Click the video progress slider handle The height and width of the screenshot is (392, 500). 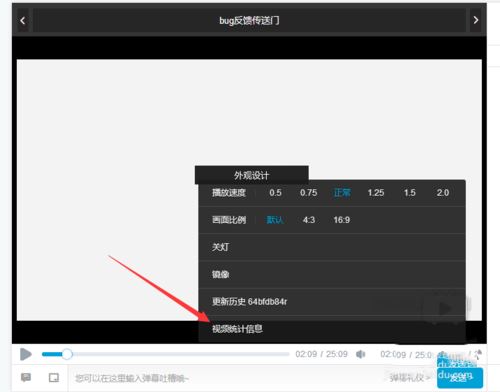pos(67,354)
